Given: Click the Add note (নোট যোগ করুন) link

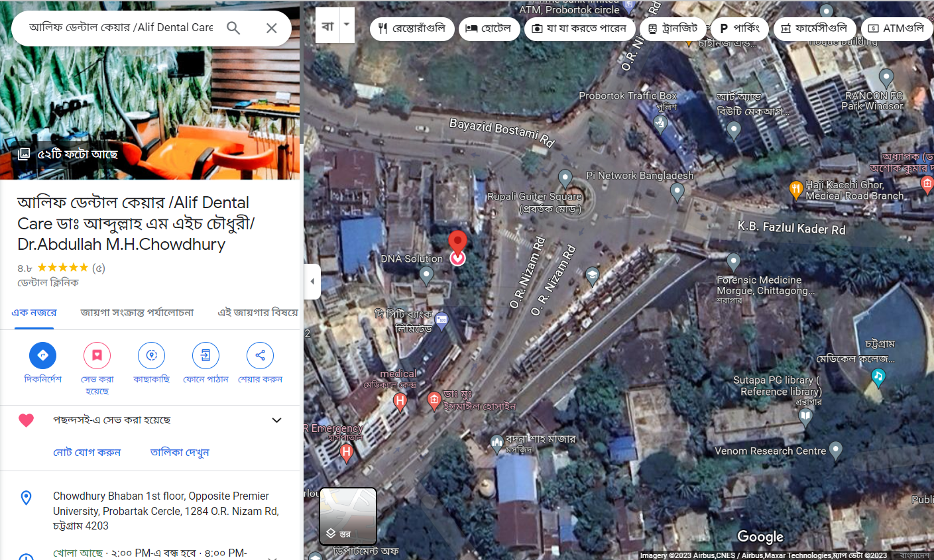Looking at the screenshot, I should coord(87,452).
